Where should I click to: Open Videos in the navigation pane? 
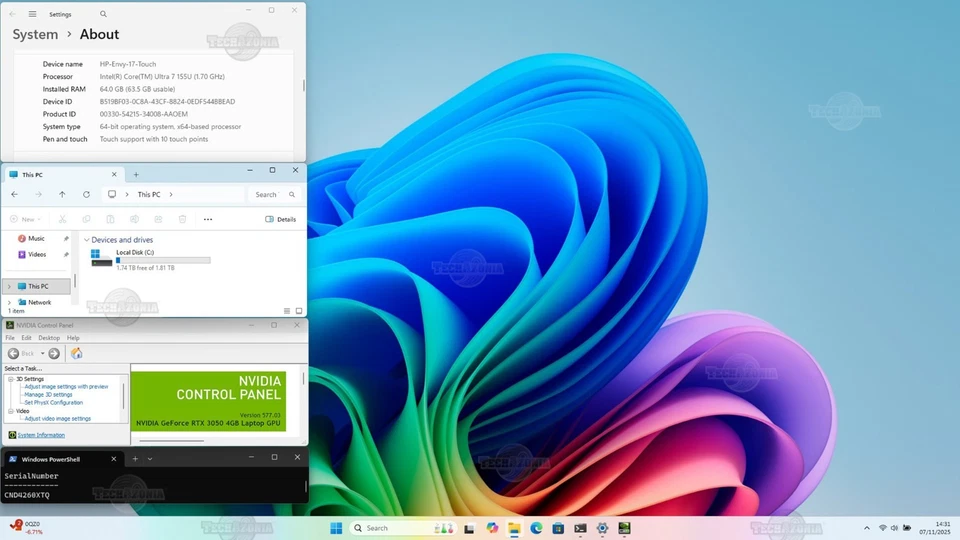pos(37,255)
